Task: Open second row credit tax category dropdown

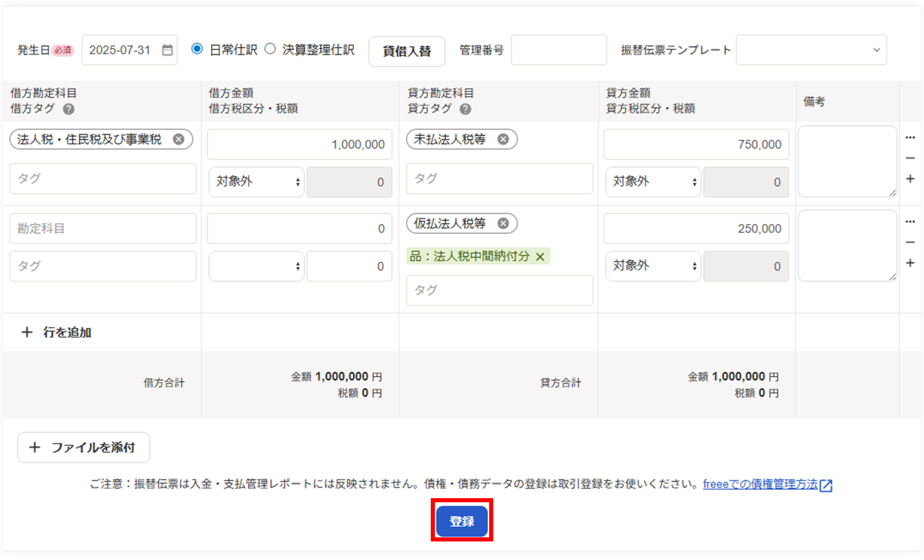Action: click(653, 266)
